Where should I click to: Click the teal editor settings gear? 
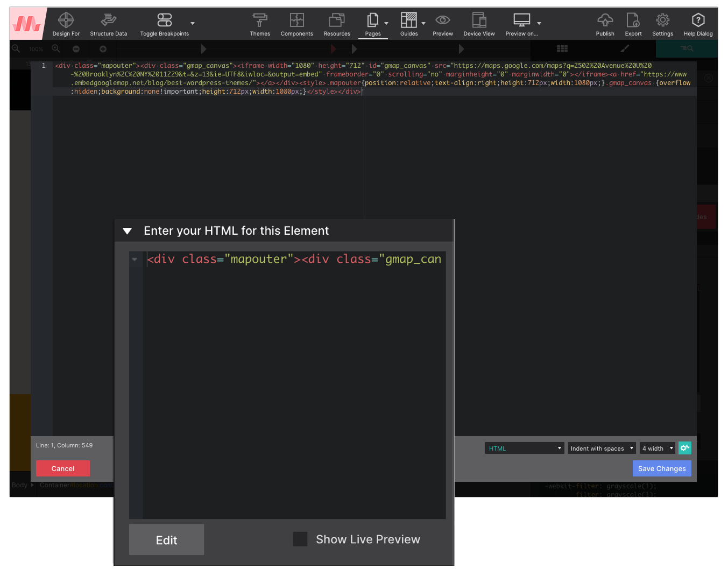pos(685,448)
